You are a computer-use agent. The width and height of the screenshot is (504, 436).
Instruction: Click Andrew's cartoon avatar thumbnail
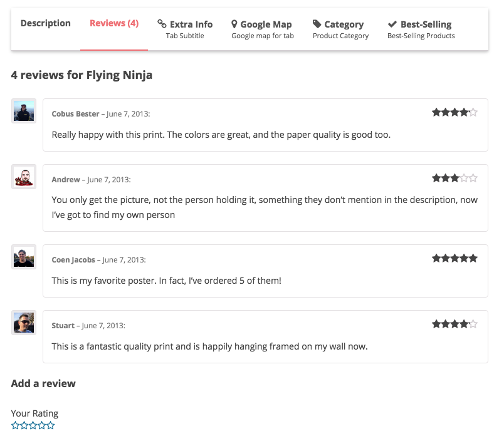24,177
